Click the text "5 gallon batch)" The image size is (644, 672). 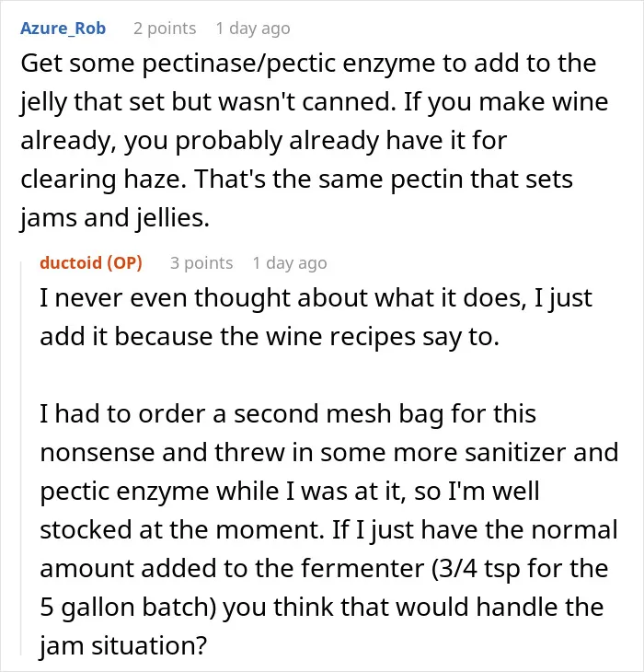coord(128,608)
